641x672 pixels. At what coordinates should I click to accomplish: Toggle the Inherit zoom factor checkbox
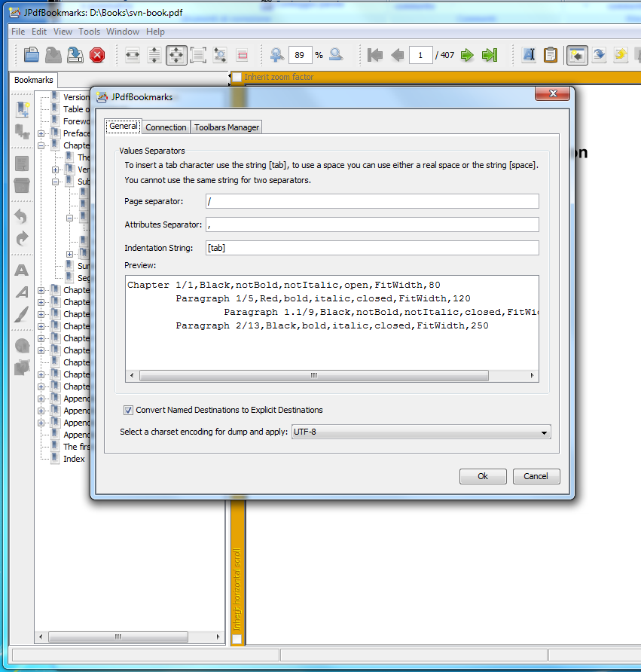237,77
